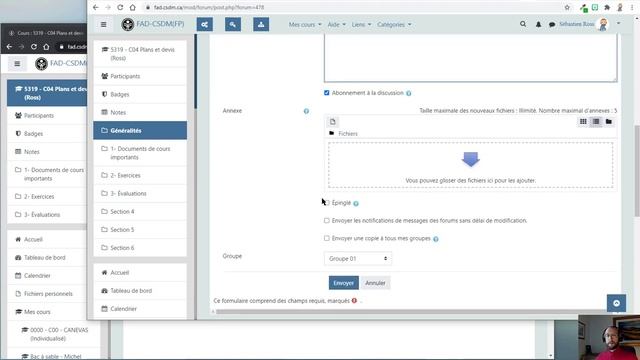Open the user menu arrow
The image size is (640, 360).
point(618,24)
